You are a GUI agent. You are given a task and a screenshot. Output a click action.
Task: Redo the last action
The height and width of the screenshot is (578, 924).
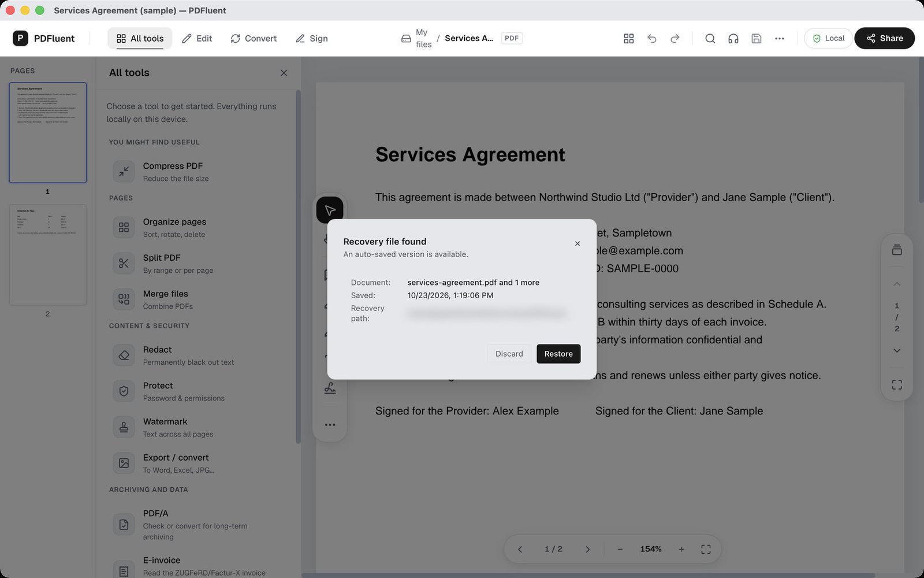coord(675,38)
